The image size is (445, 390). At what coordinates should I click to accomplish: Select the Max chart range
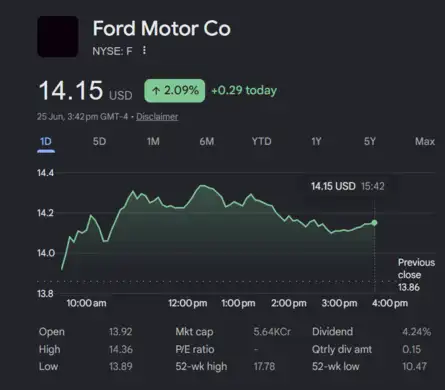click(x=425, y=142)
